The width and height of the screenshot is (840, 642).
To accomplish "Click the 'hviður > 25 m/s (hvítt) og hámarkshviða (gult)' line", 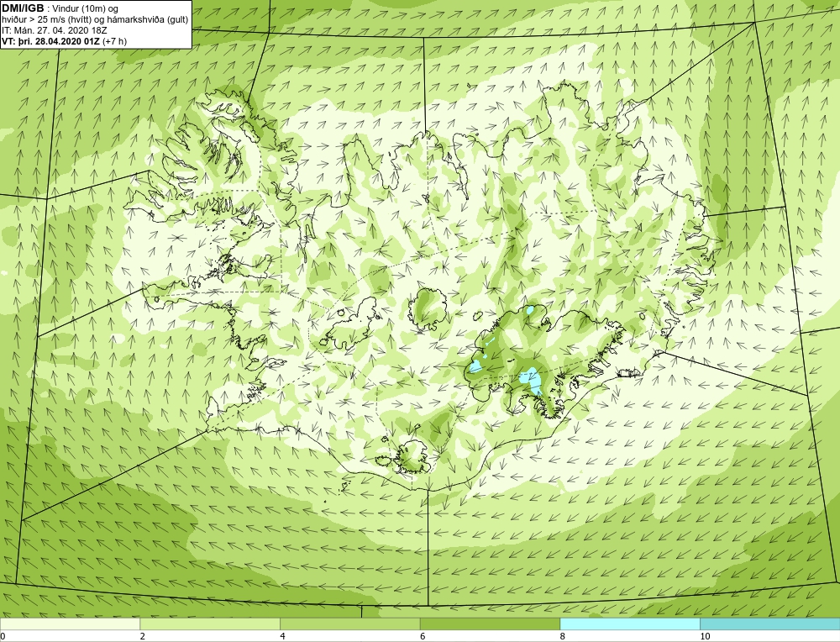I will (x=95, y=20).
